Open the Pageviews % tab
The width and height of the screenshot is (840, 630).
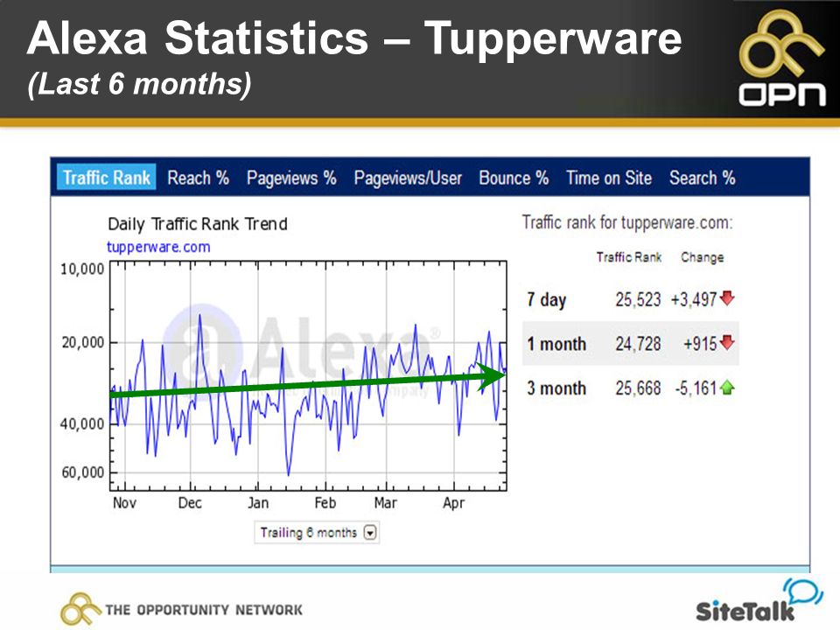click(x=291, y=178)
